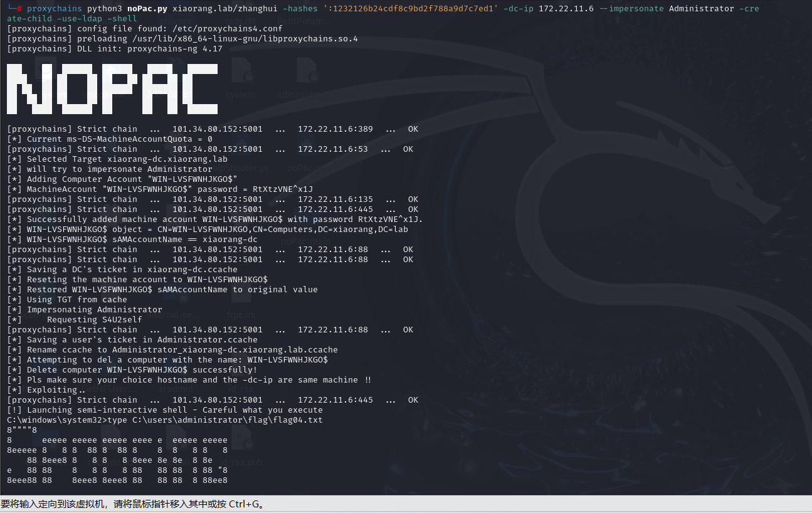Screen dimensions: 812x513
Task: Click the Strict chain line ending 172.22.11.6:389
Action: coord(213,129)
